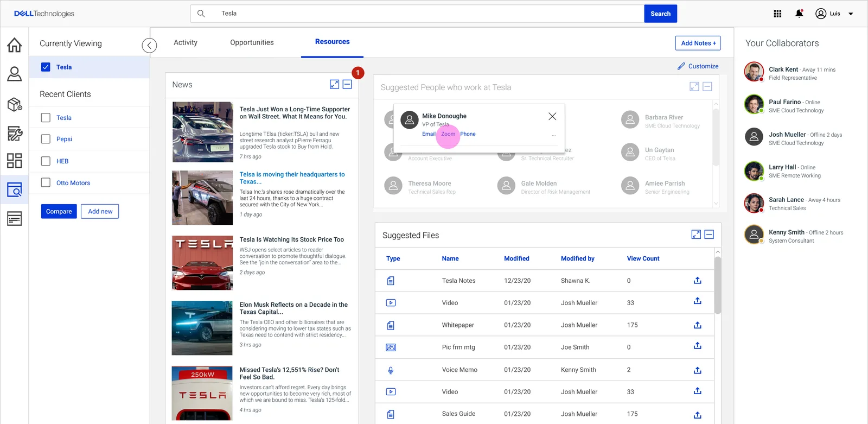Open the dashboard grid icon in sidebar

tap(15, 161)
